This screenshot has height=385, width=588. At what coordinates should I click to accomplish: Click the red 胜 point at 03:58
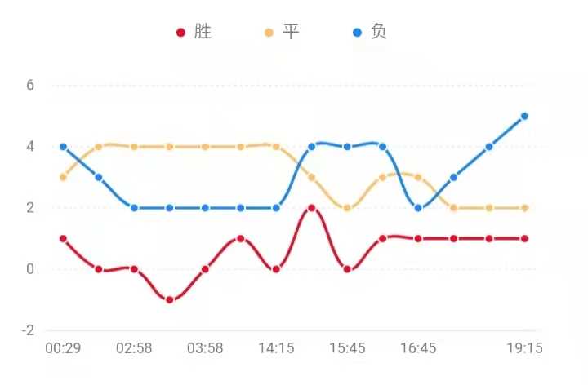point(205,269)
